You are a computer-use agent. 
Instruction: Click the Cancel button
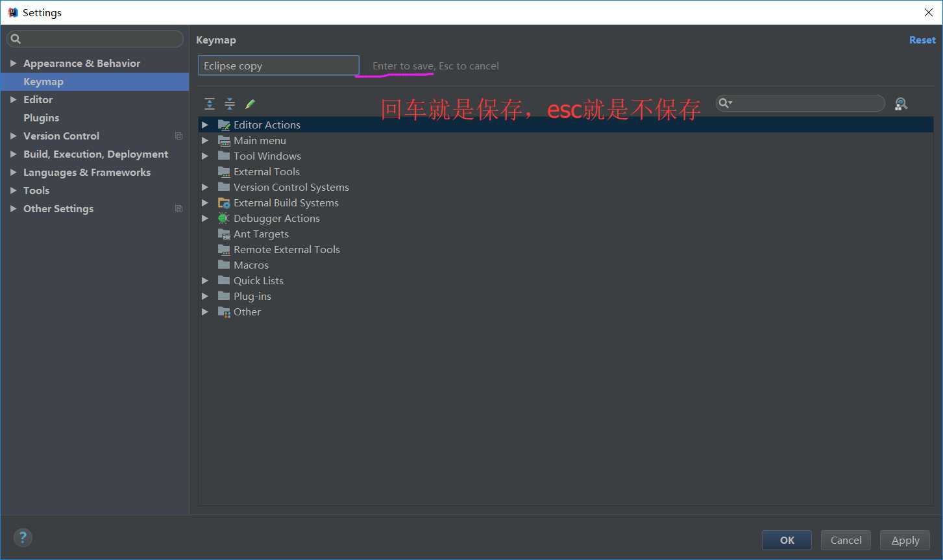tap(846, 540)
